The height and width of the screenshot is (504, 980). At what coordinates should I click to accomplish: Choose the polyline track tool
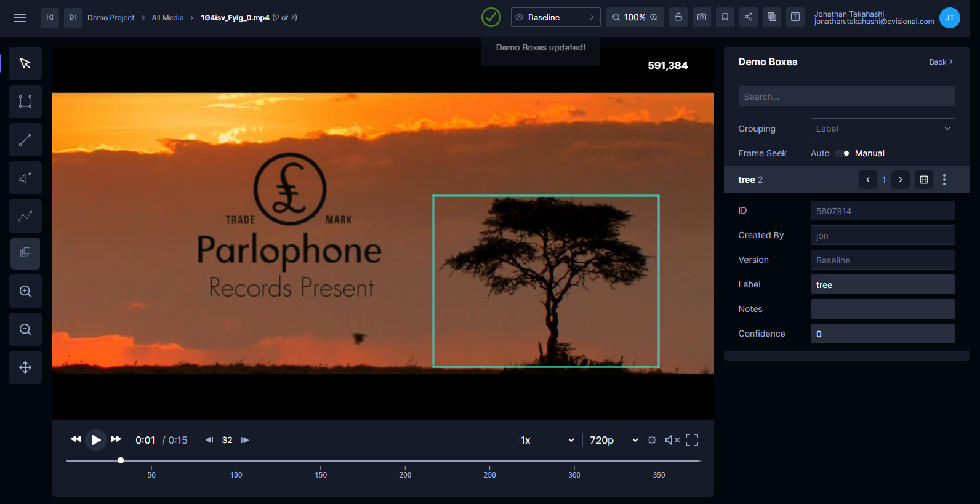[25, 216]
